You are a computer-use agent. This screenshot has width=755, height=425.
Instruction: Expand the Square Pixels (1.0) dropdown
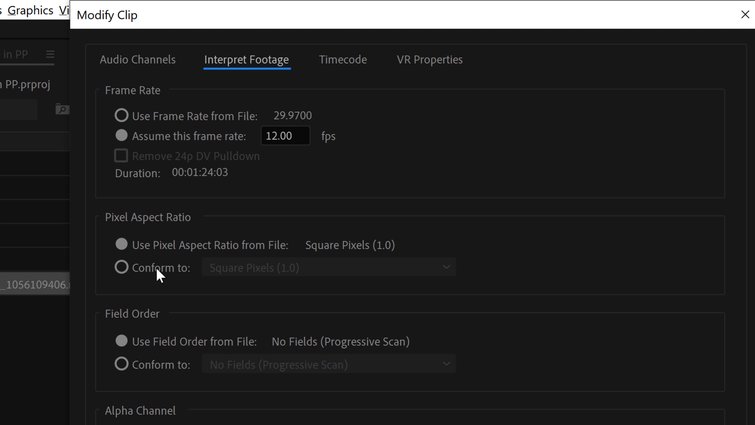pyautogui.click(x=329, y=267)
